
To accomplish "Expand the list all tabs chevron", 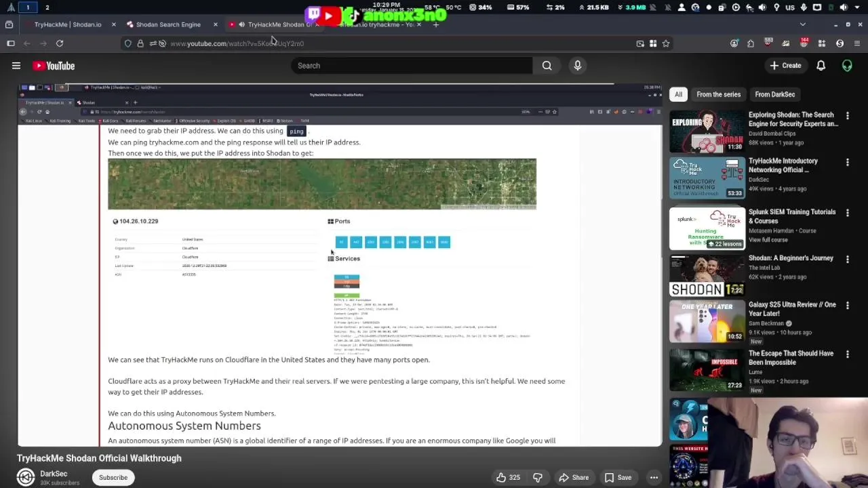I will [803, 24].
